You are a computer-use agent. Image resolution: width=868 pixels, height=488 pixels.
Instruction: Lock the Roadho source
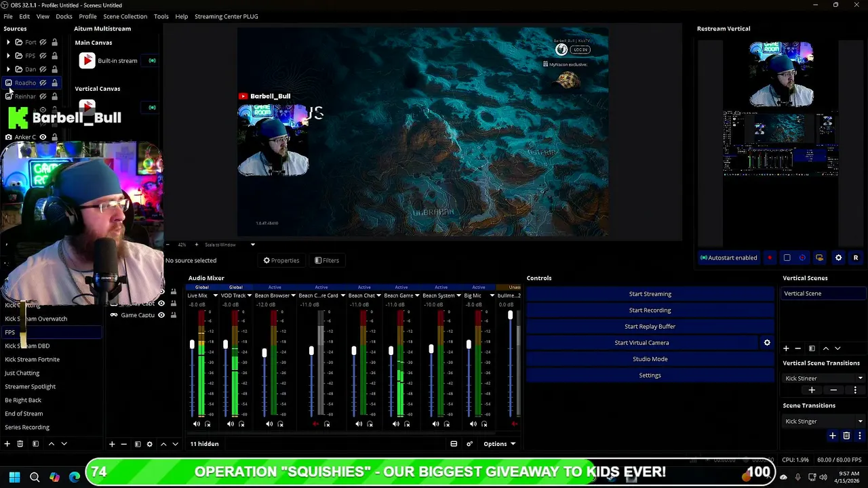[54, 83]
